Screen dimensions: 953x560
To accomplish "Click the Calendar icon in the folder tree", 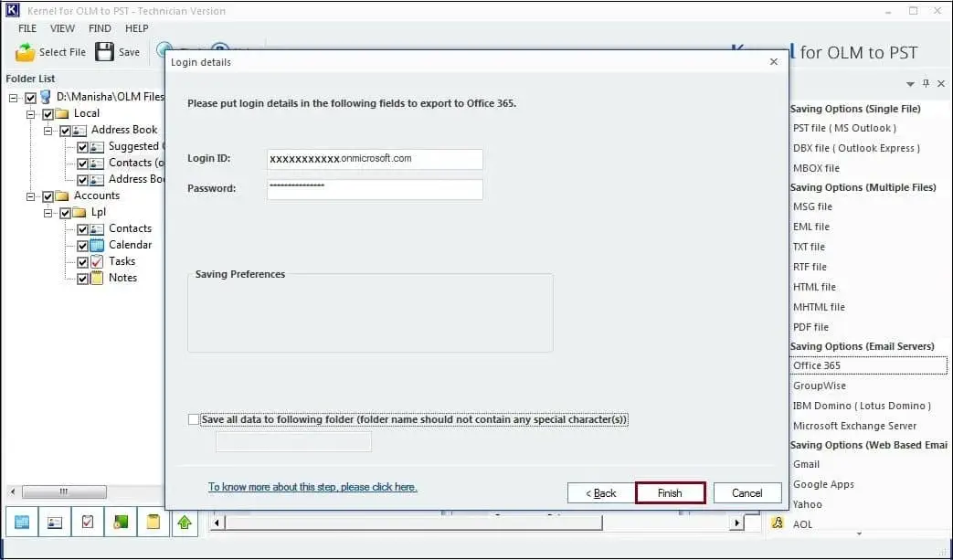I will click(97, 245).
